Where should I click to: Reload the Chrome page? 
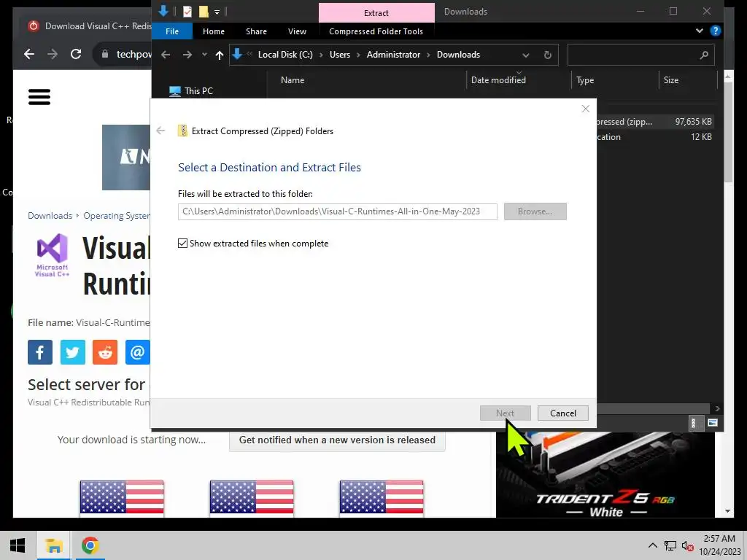pyautogui.click(x=76, y=54)
